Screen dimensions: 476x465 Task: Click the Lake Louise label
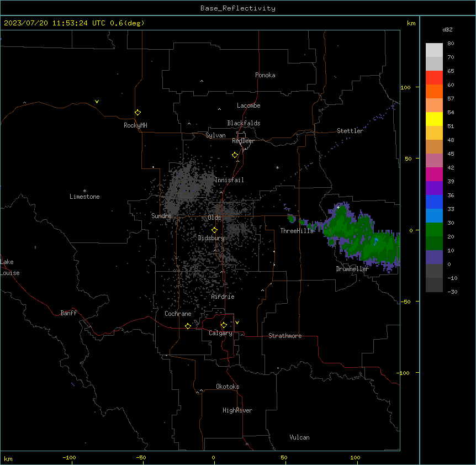[9, 267]
